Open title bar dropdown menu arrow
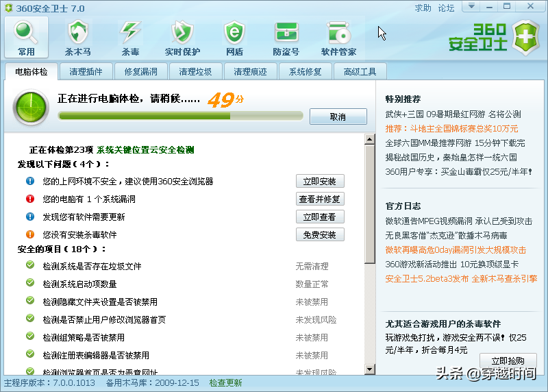 pyautogui.click(x=471, y=8)
